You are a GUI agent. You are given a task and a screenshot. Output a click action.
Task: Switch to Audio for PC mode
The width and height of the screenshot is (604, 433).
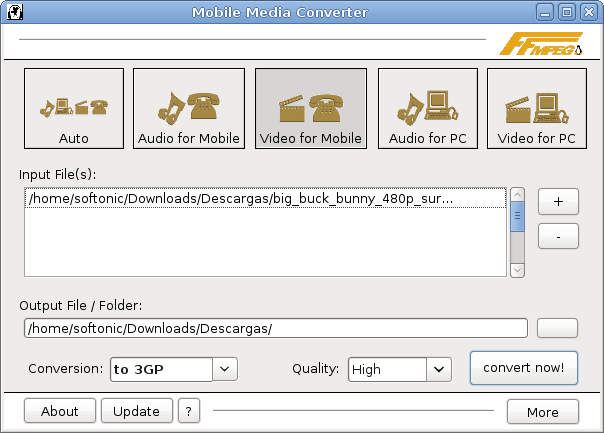426,108
